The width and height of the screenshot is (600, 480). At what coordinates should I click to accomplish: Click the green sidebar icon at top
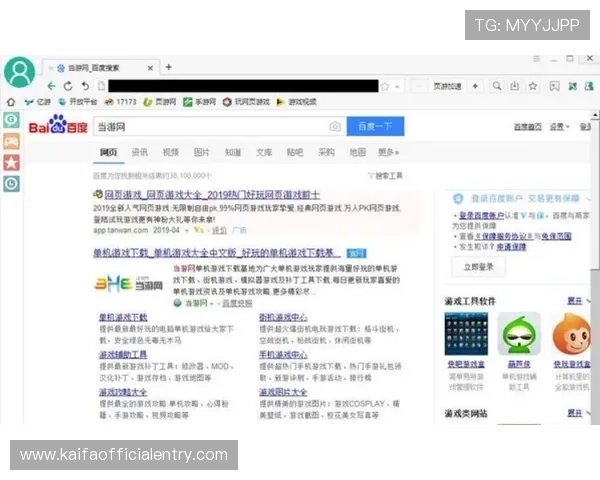11,120
